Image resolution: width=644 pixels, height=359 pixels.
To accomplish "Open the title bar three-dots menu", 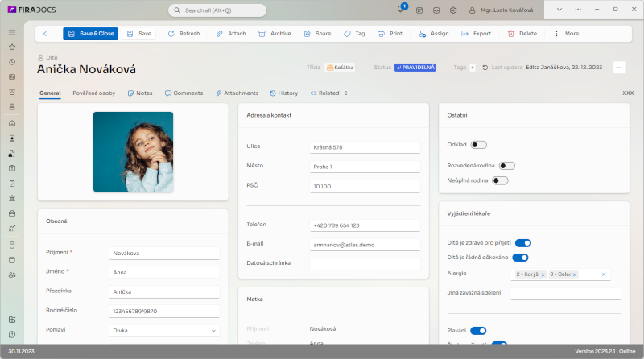I will pyautogui.click(x=578, y=10).
